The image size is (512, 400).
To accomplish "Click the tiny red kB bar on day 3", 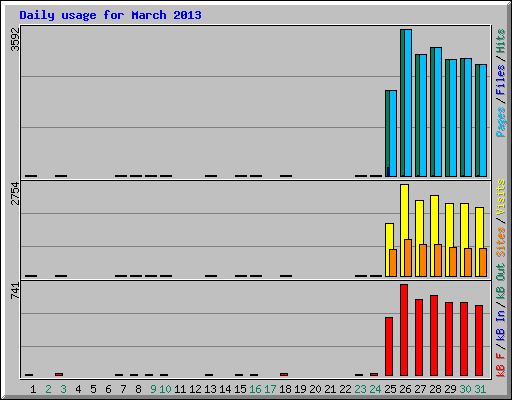I will coord(59,374).
